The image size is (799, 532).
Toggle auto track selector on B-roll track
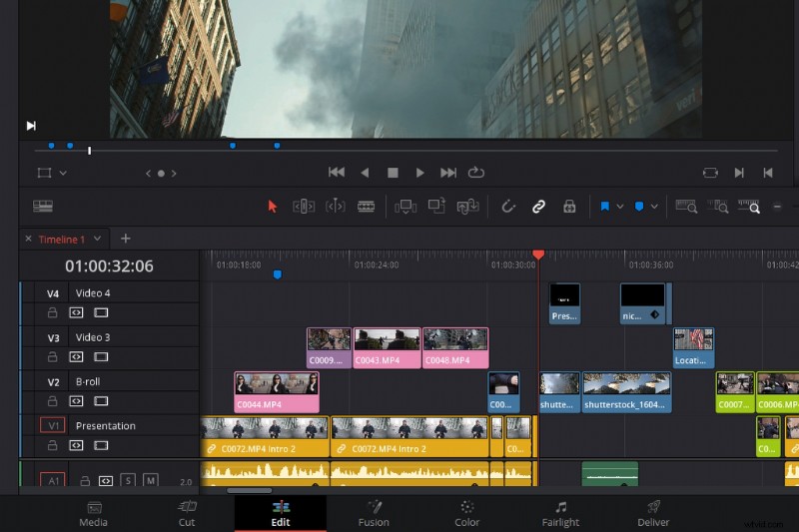[x=76, y=401]
